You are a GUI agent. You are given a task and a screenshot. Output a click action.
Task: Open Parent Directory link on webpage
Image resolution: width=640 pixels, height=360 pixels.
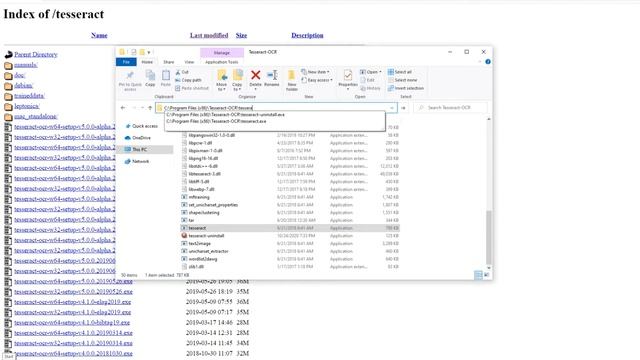pyautogui.click(x=36, y=54)
